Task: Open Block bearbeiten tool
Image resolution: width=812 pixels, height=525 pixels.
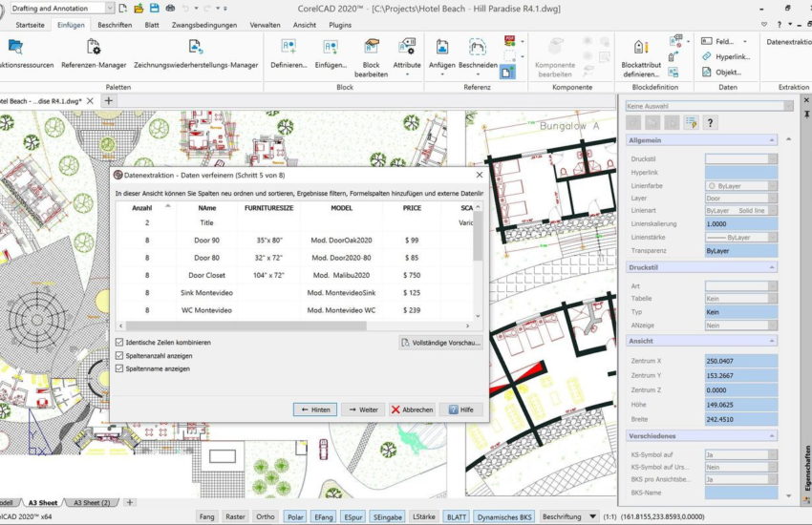Action: 371,58
